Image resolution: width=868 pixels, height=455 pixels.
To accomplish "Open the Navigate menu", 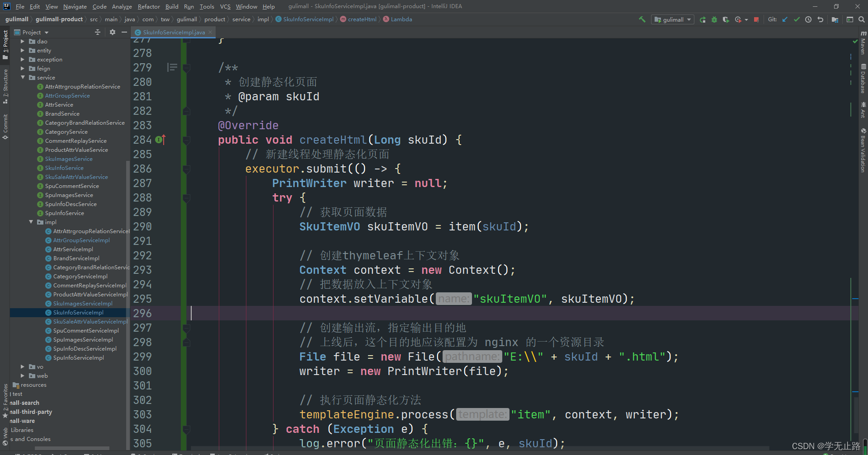I will [75, 6].
